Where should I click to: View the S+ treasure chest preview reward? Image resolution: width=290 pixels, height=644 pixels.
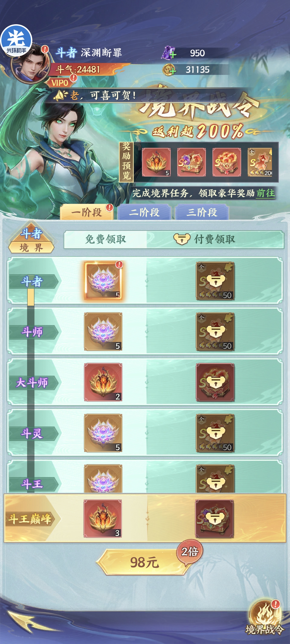[191, 162]
